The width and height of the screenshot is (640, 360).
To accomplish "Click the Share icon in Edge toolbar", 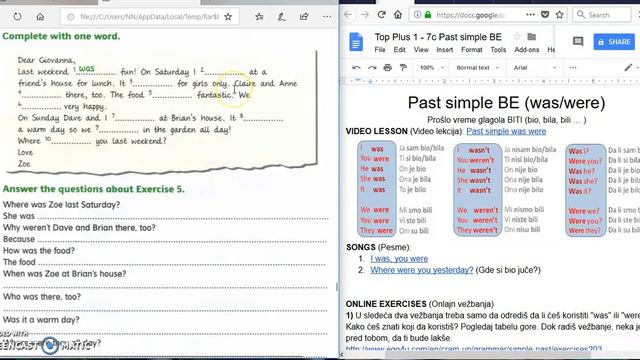I will click(x=304, y=17).
